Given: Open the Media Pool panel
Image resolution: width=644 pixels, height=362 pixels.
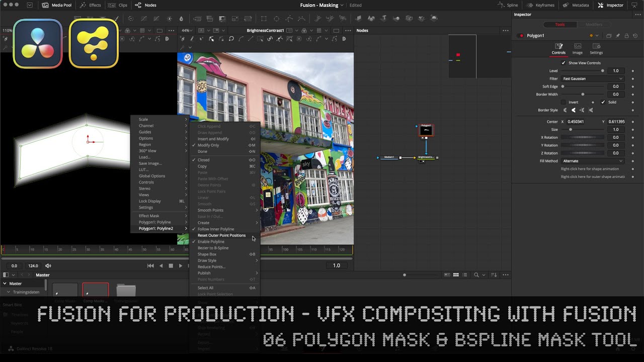Looking at the screenshot, I should (x=57, y=5).
